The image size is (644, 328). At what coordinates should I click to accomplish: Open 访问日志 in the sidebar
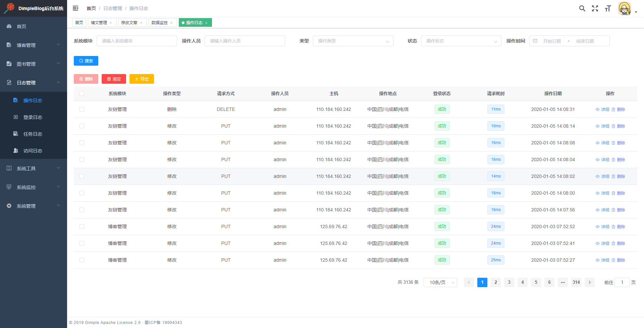pyautogui.click(x=34, y=150)
